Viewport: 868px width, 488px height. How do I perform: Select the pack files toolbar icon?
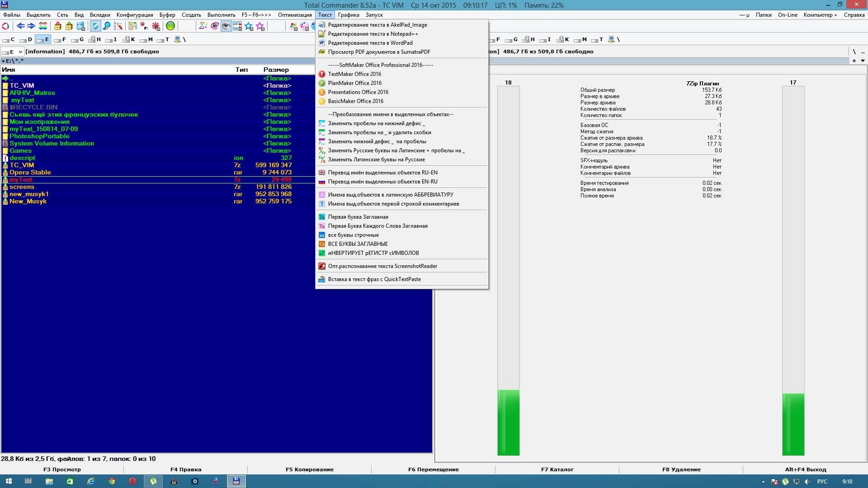(58, 26)
